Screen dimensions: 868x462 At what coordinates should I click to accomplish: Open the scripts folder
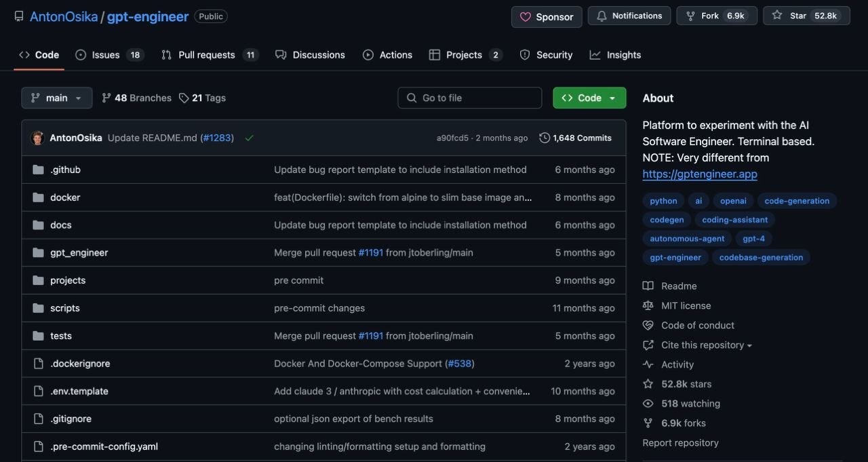[65, 308]
